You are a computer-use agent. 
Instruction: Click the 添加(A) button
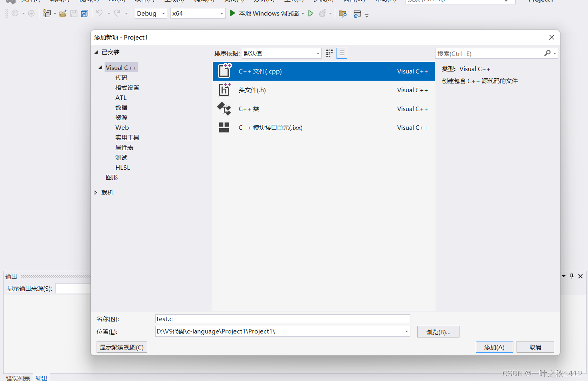494,347
